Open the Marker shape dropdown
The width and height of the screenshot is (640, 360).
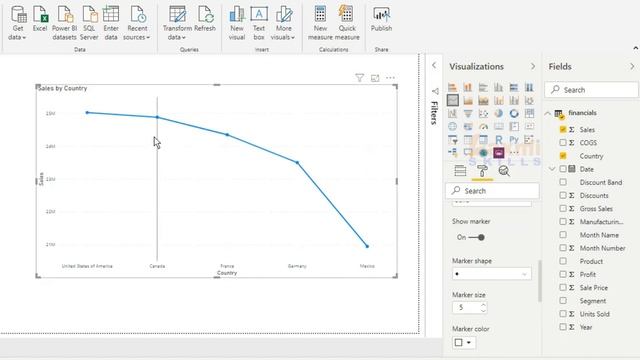pos(491,274)
